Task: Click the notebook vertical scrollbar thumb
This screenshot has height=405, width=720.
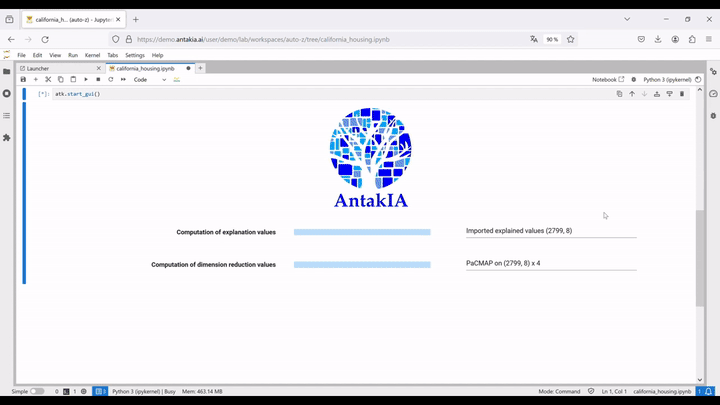Action: coord(699,258)
